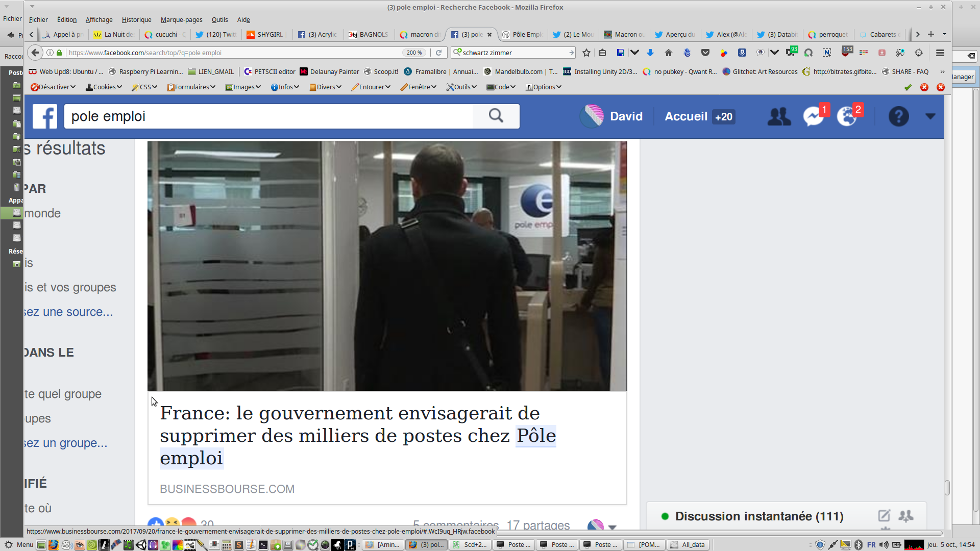Bookmark this page with the star
This screenshot has width=980, height=551.
(x=586, y=53)
